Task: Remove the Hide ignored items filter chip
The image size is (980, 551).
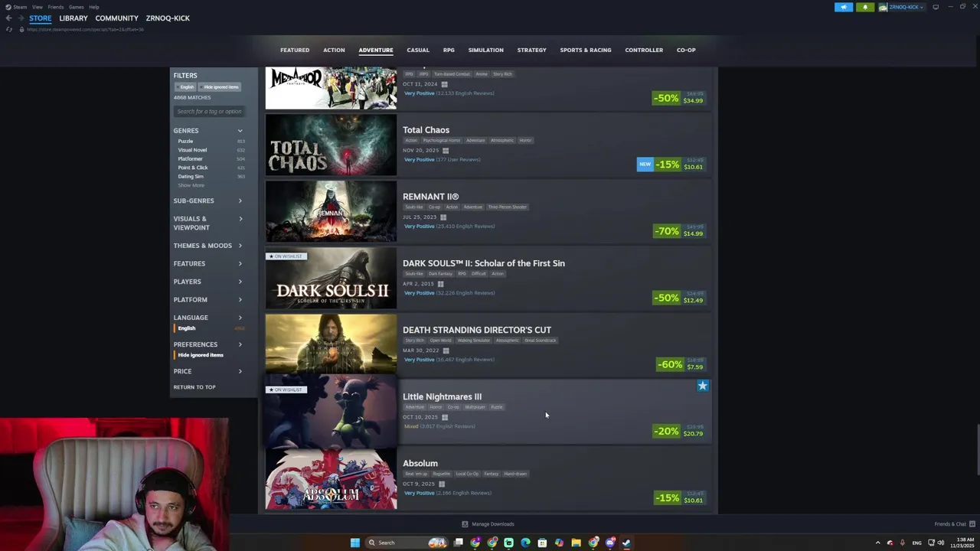Action: coord(219,87)
